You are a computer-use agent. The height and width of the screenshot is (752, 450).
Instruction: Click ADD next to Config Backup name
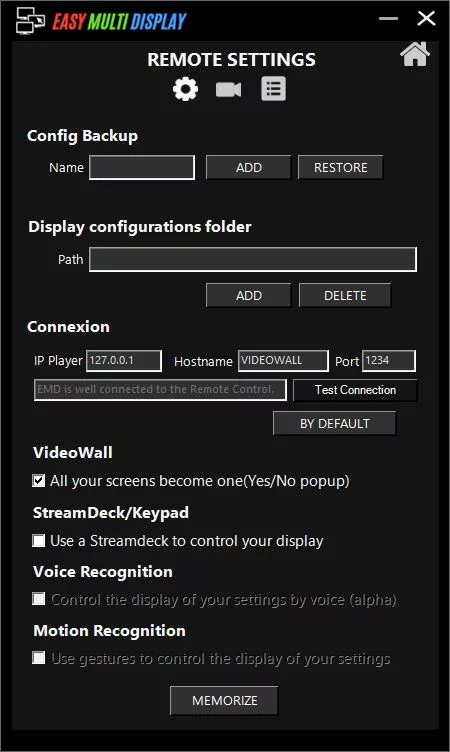249,167
